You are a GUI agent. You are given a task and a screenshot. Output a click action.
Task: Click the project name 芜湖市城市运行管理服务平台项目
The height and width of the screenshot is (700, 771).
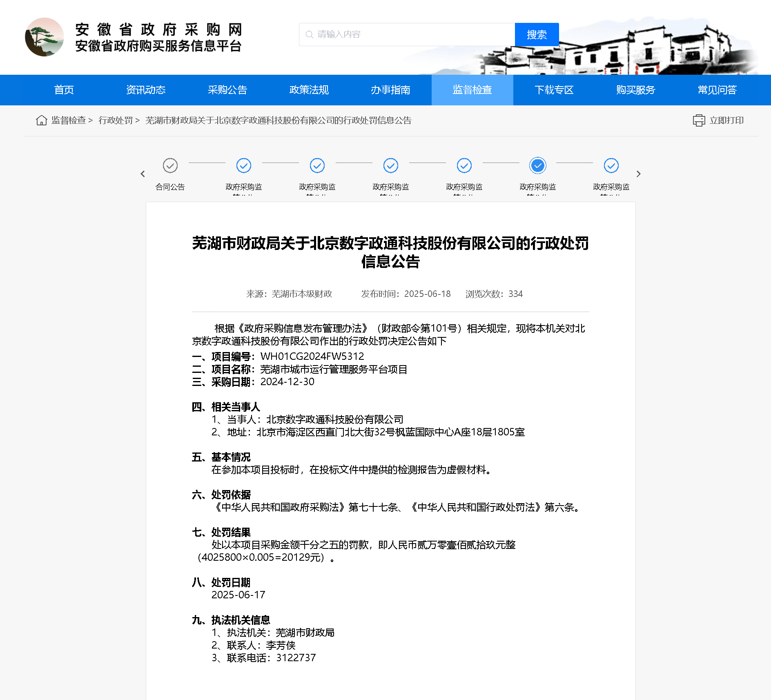coord(334,369)
